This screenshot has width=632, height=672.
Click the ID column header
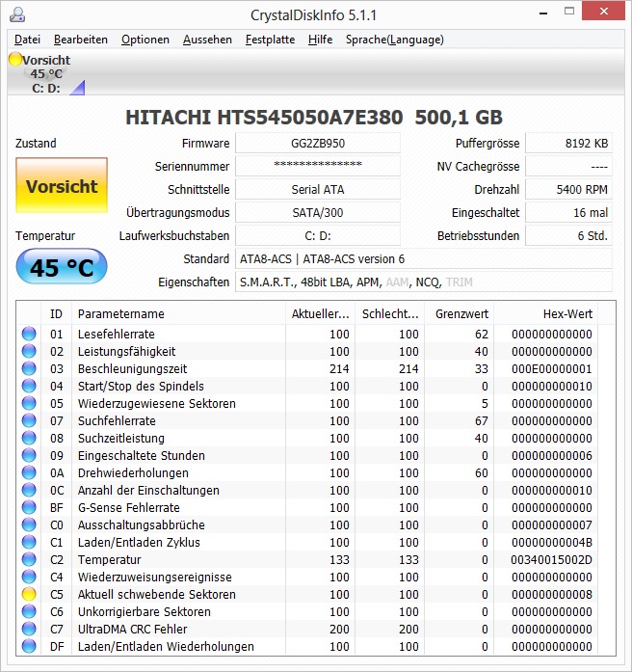(56, 313)
